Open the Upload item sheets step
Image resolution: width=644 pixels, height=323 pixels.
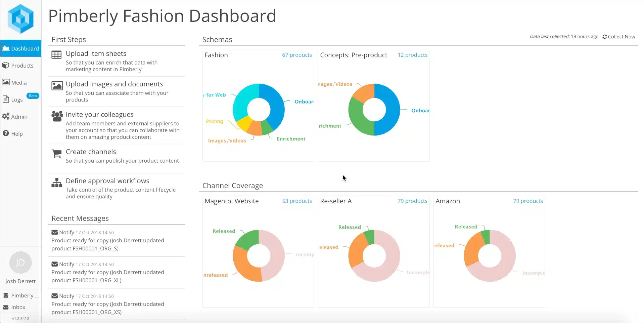tap(117, 61)
